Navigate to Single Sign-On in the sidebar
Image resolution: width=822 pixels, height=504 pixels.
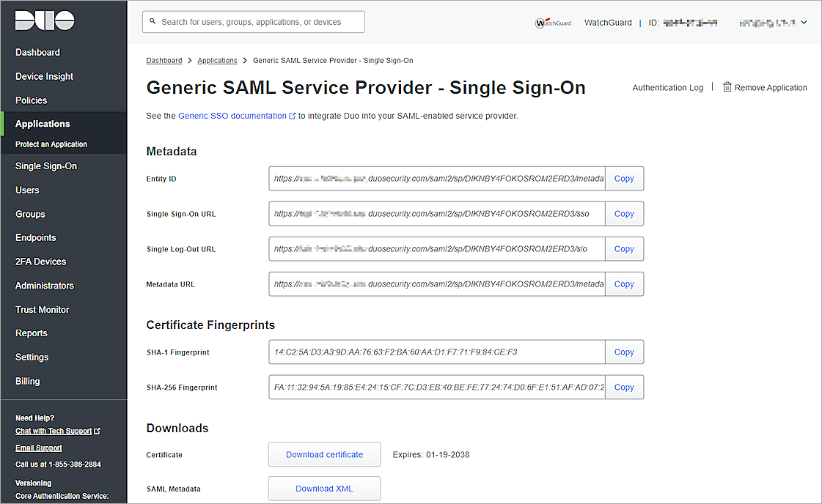click(x=44, y=166)
